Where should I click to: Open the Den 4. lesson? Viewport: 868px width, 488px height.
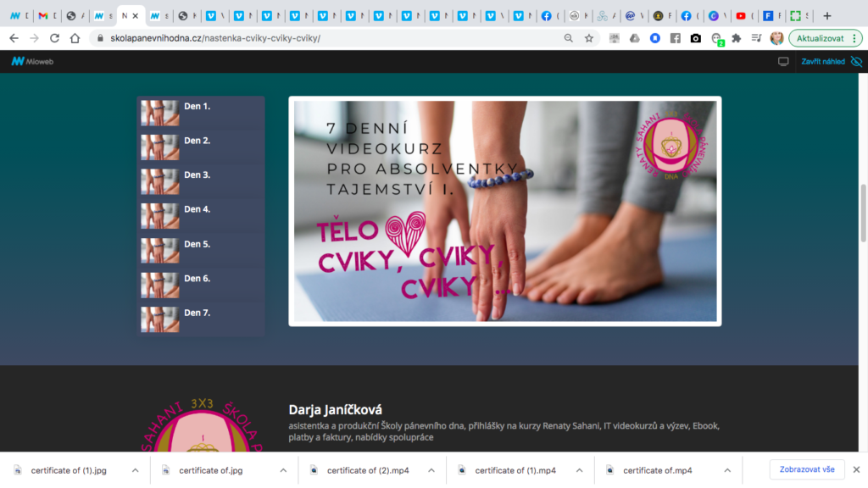tap(201, 216)
